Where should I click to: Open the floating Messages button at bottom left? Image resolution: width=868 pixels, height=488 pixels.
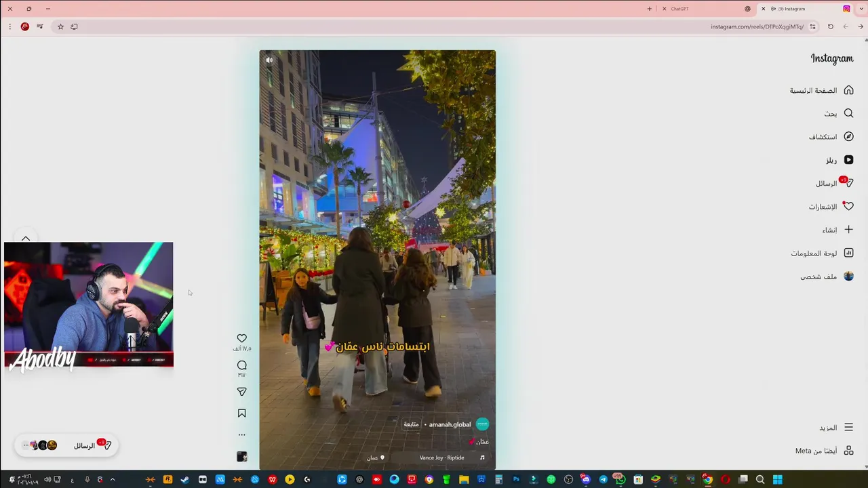coord(66,445)
